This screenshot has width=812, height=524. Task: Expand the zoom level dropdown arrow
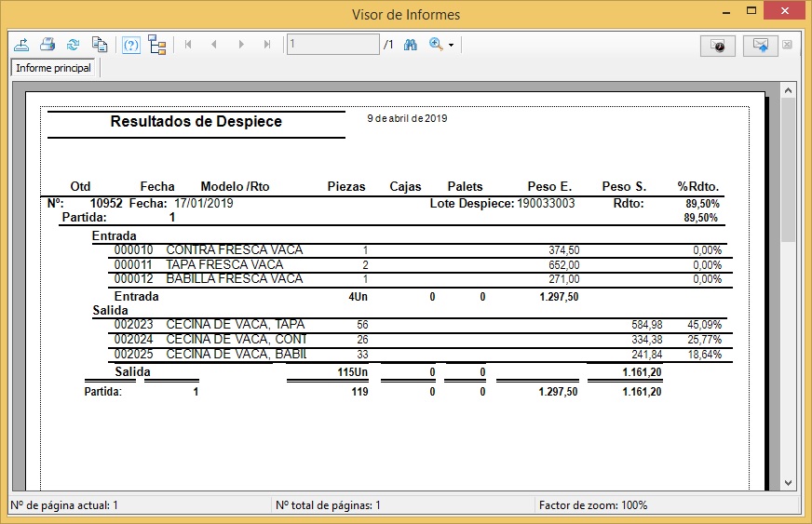tap(452, 46)
